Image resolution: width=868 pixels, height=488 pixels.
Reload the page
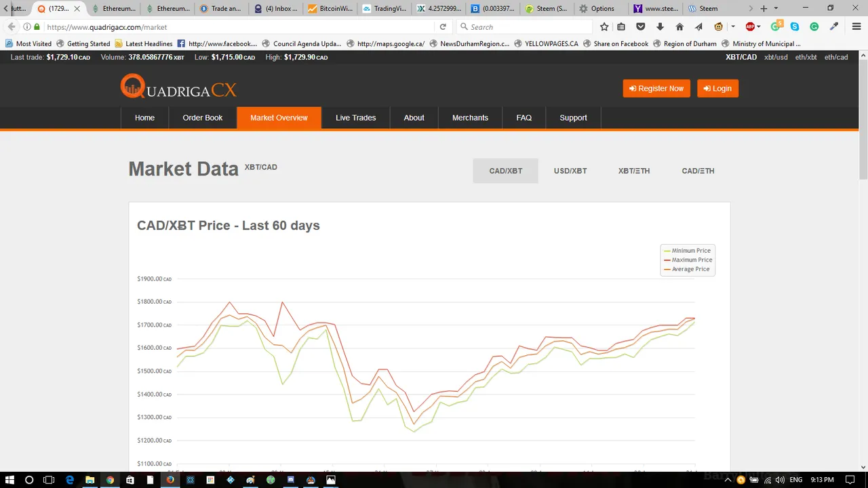pyautogui.click(x=443, y=27)
